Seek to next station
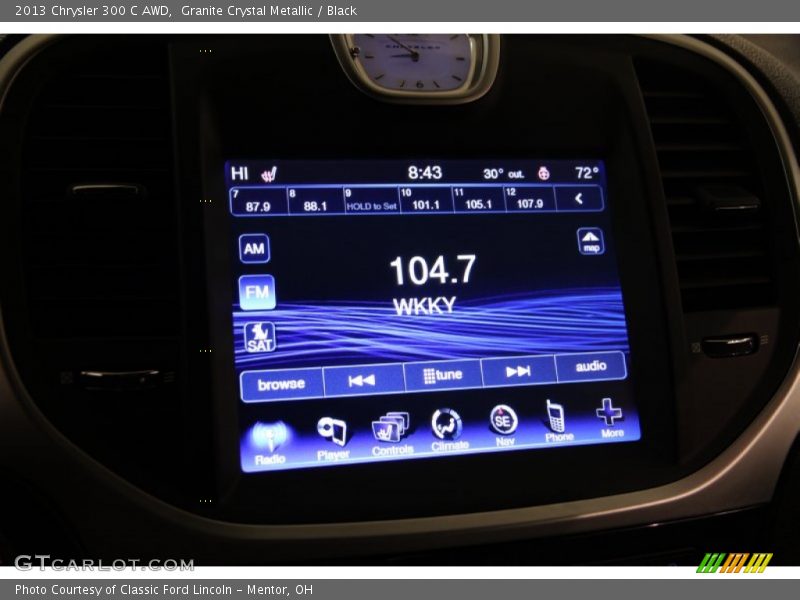Screen dimensions: 800x600 (x=518, y=371)
